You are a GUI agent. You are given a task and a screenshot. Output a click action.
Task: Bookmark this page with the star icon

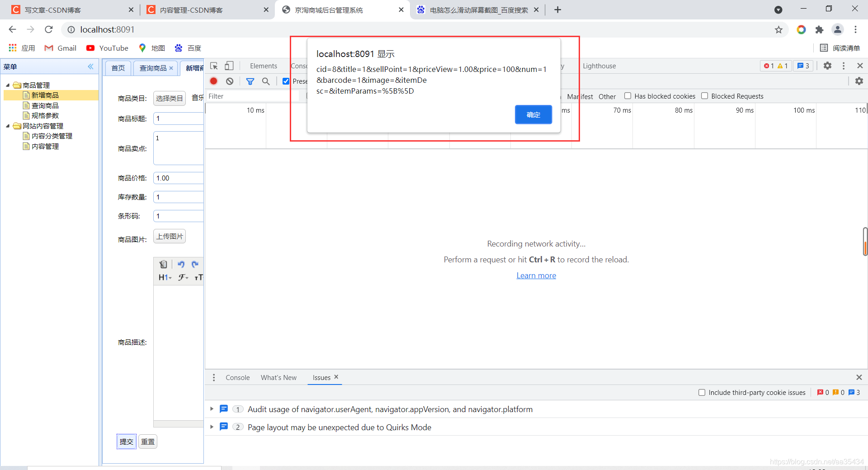pos(778,29)
